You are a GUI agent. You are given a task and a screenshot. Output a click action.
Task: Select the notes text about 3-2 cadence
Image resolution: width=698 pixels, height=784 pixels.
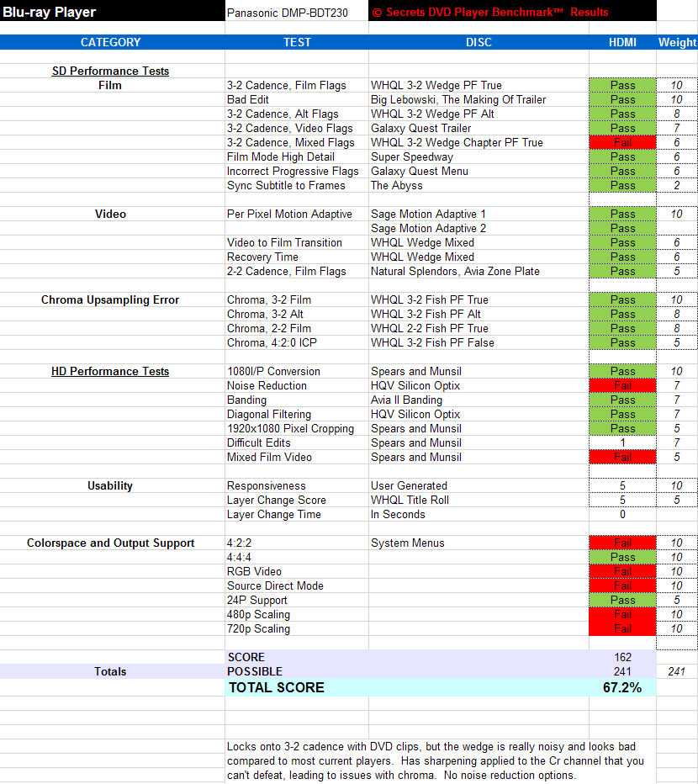pos(435,760)
